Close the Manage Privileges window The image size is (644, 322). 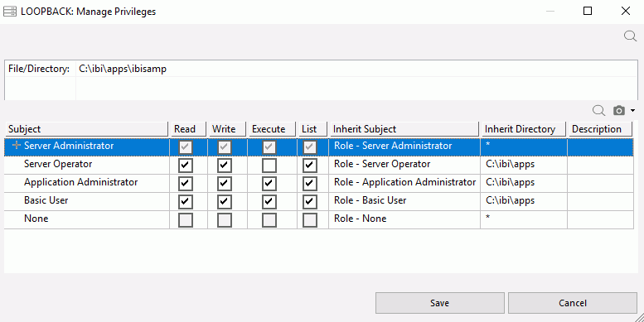coord(626,11)
